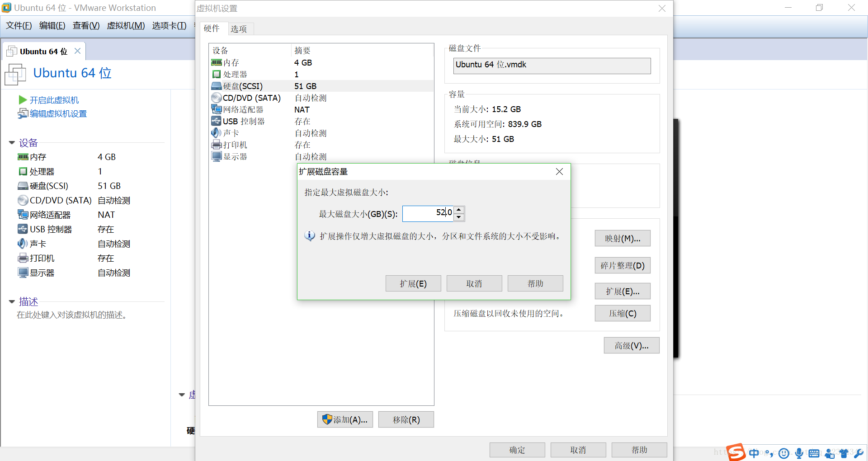Viewport: 868px width, 461px height.
Task: Click 扩展(E) button in expand disk dialog
Action: [413, 283]
